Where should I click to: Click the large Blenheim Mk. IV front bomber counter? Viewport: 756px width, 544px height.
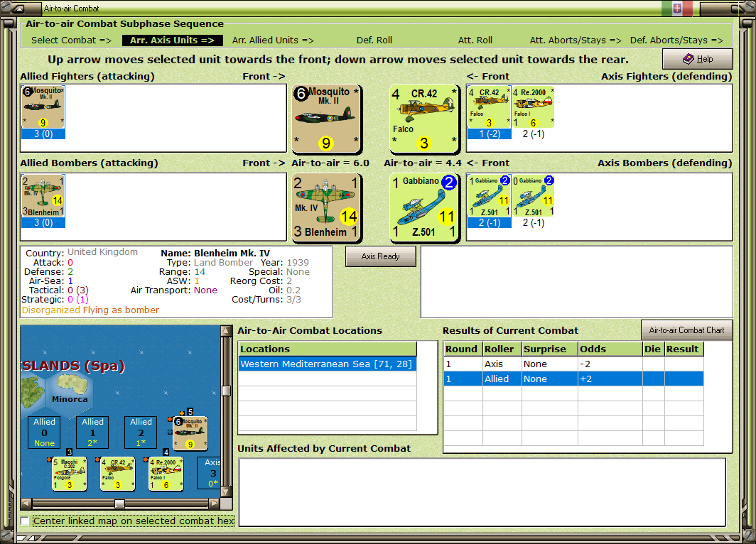coord(326,207)
